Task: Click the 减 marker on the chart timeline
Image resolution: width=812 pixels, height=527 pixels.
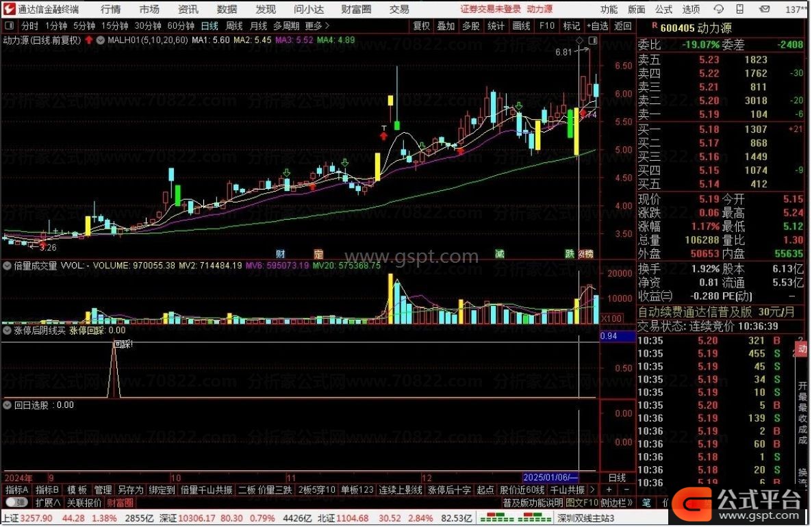Action: point(499,254)
